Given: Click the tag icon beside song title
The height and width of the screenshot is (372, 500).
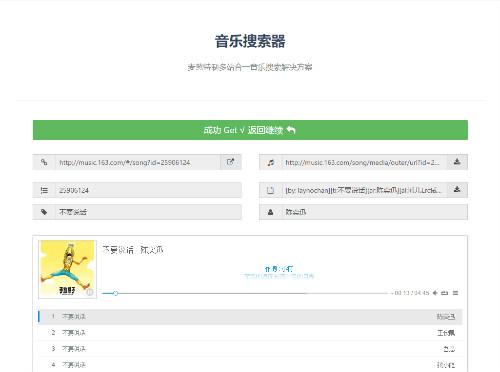Looking at the screenshot, I should [44, 212].
